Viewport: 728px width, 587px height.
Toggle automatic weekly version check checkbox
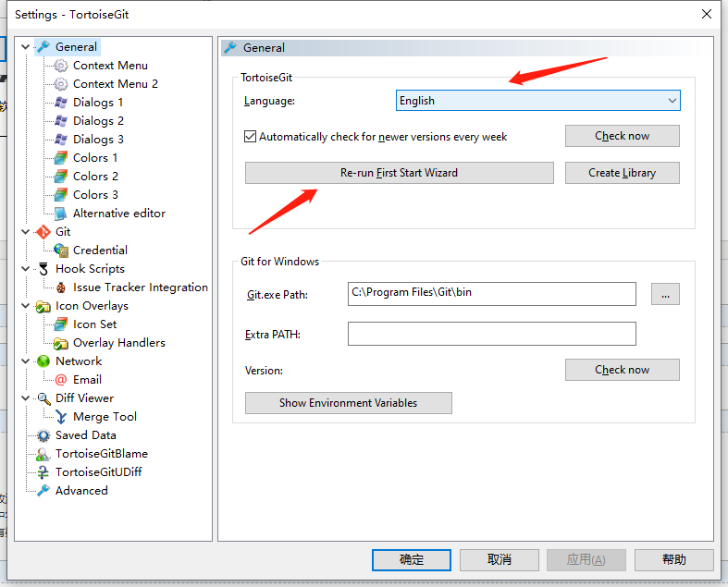[x=250, y=137]
